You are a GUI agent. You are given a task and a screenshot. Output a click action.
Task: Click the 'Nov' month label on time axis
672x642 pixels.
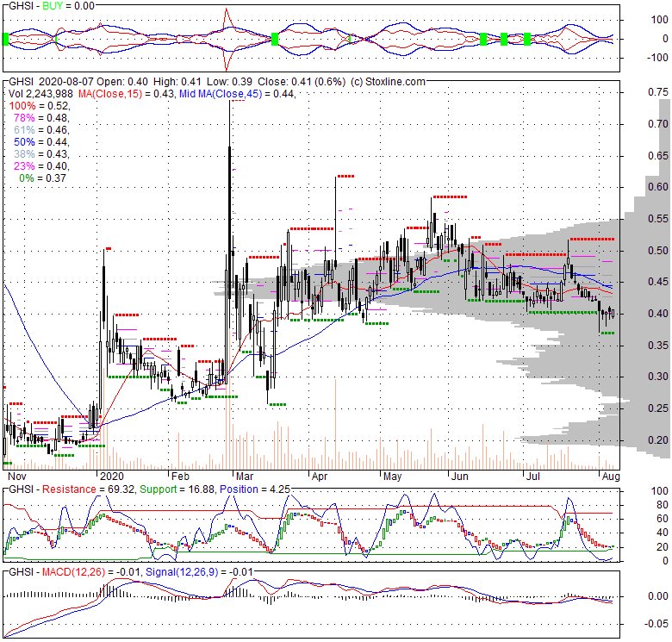click(x=17, y=477)
